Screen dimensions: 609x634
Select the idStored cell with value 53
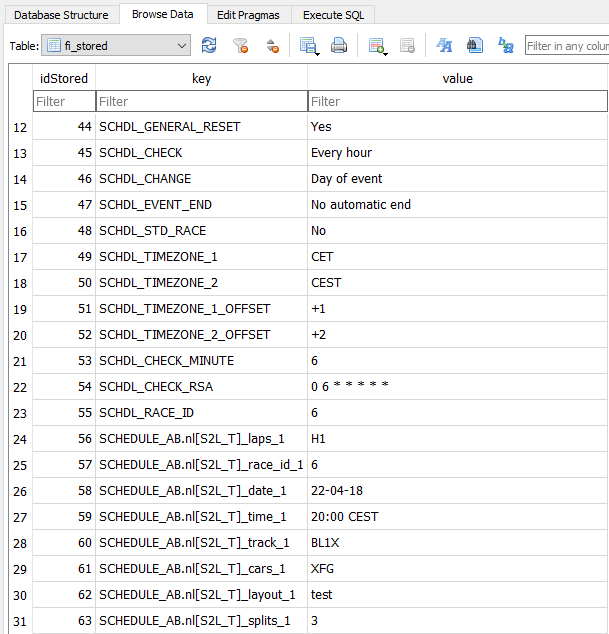point(64,361)
